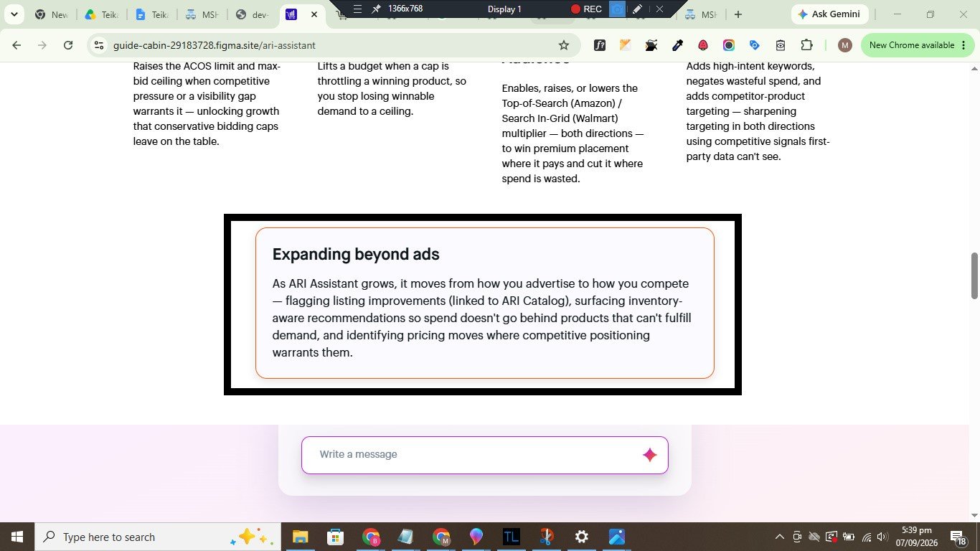The height and width of the screenshot is (551, 980).
Task: Go back to the previous page
Action: click(x=17, y=45)
